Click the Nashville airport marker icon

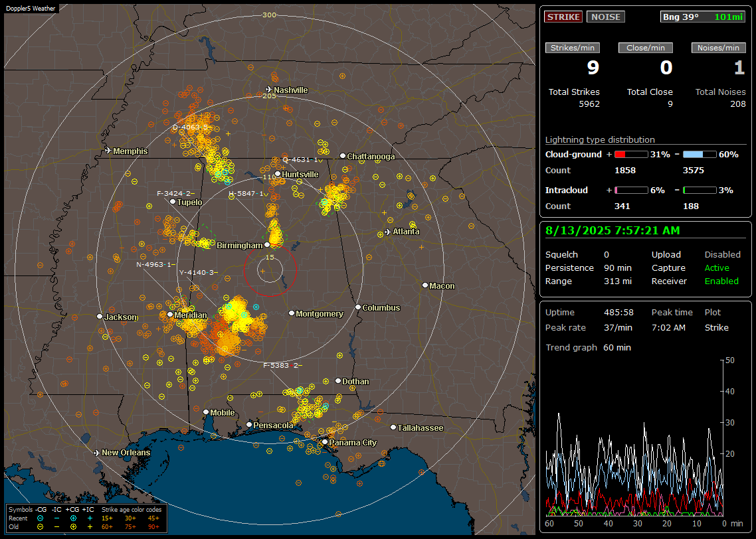point(269,90)
